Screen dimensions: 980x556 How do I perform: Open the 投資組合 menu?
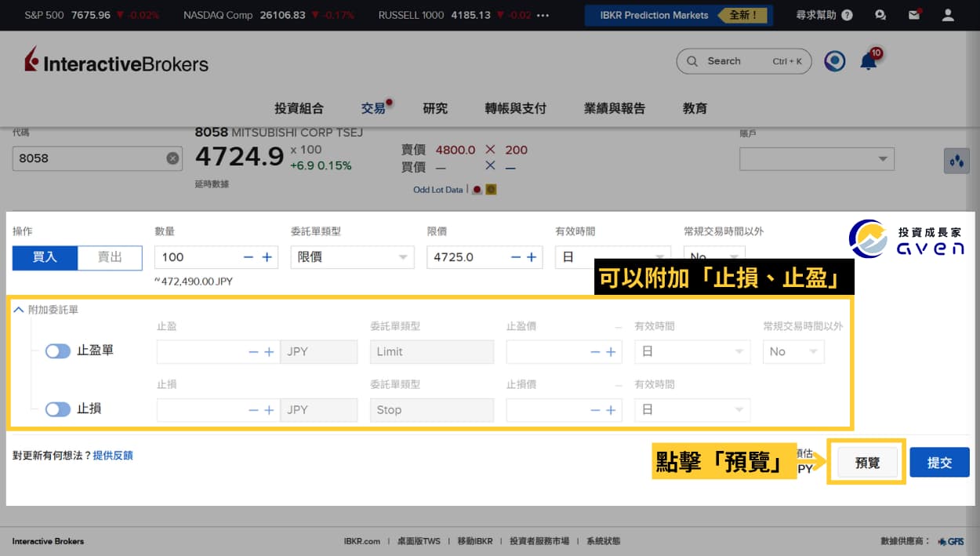point(299,108)
